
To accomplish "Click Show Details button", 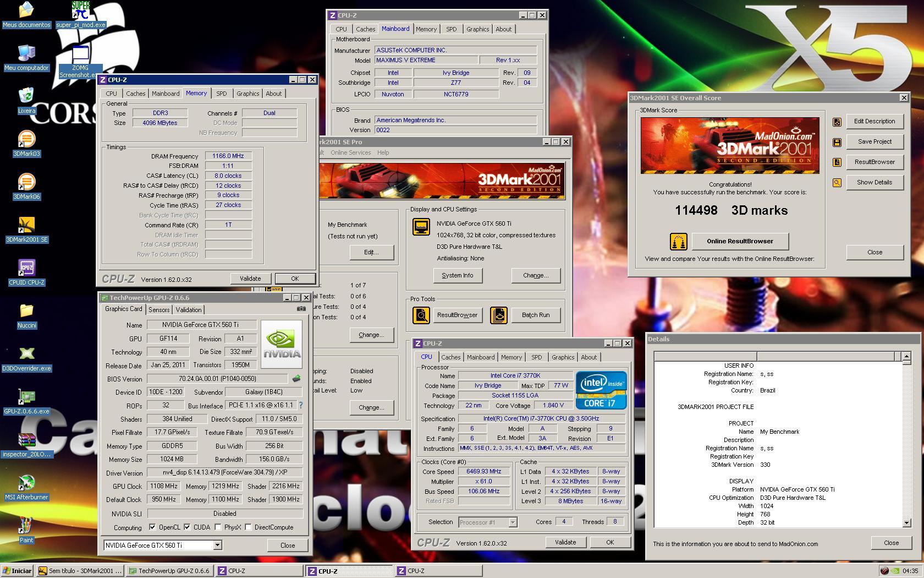I will pyautogui.click(x=874, y=183).
